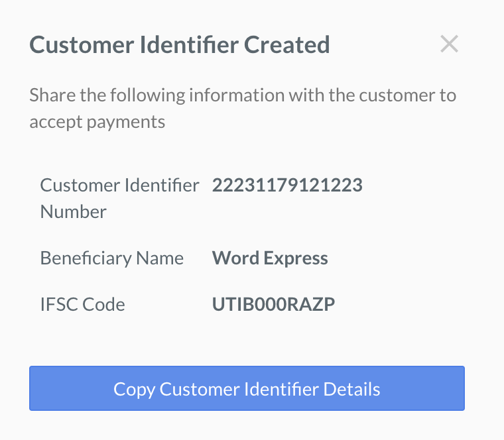This screenshot has width=504, height=440.
Task: Click the word Copy on the blue button
Action: pos(134,390)
